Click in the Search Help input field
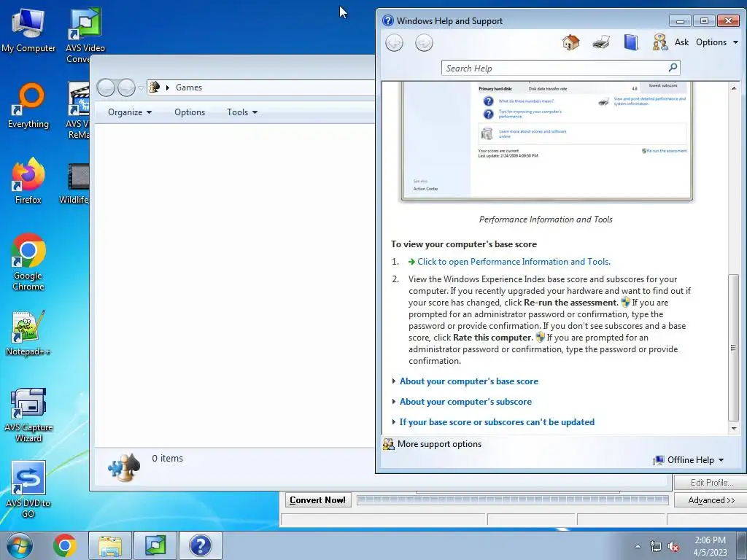This screenshot has height=560, width=747. 555,68
